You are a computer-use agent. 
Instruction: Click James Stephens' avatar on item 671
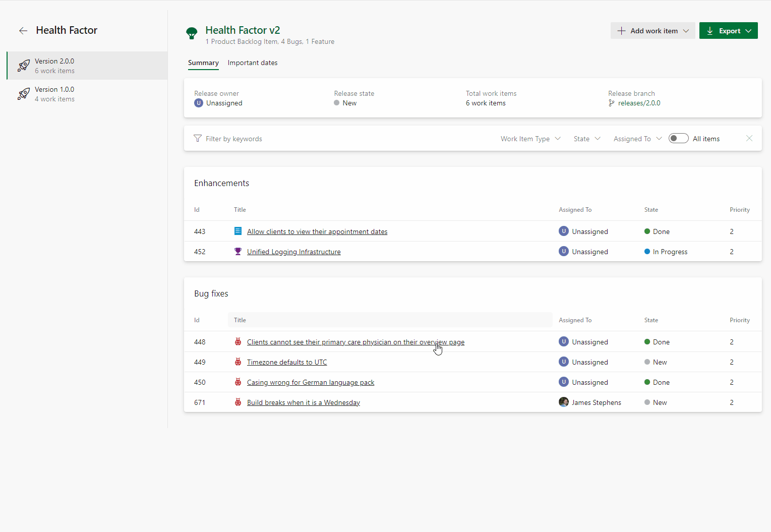pyautogui.click(x=564, y=402)
